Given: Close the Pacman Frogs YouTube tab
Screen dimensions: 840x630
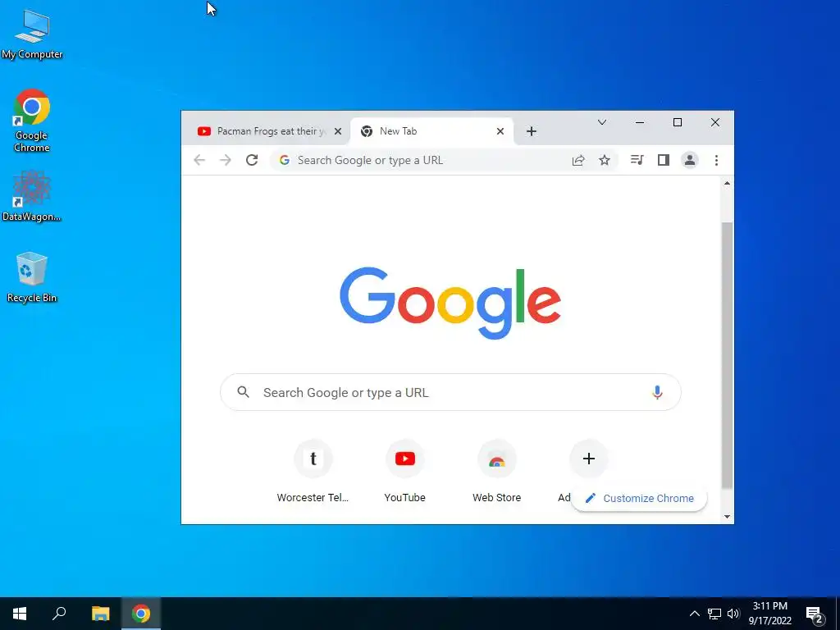Looking at the screenshot, I should (337, 131).
